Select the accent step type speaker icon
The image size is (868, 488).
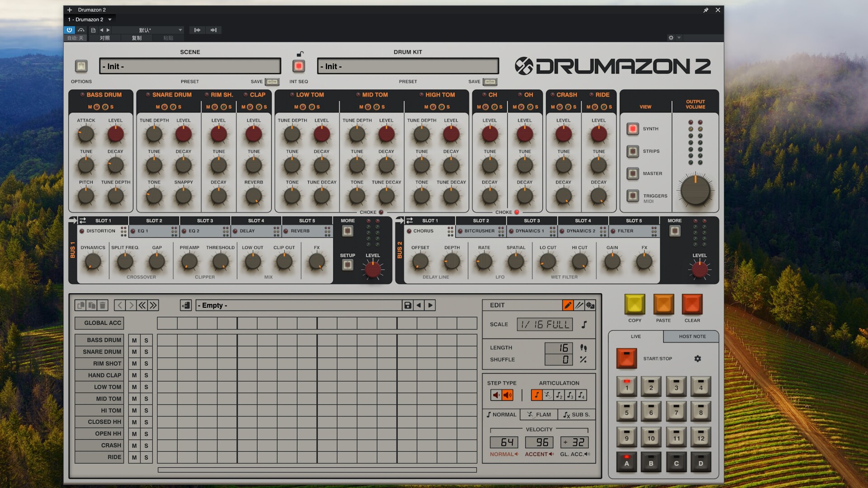508,395
